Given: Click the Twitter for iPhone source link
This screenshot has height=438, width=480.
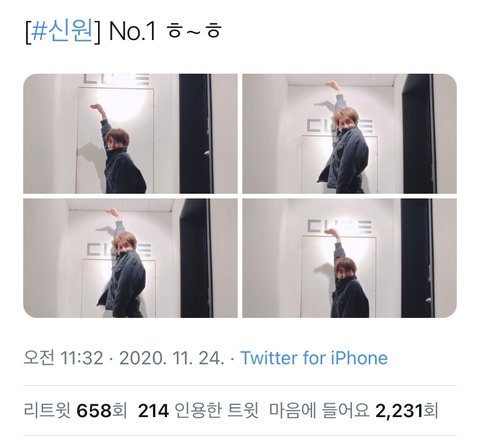Looking at the screenshot, I should pos(314,358).
